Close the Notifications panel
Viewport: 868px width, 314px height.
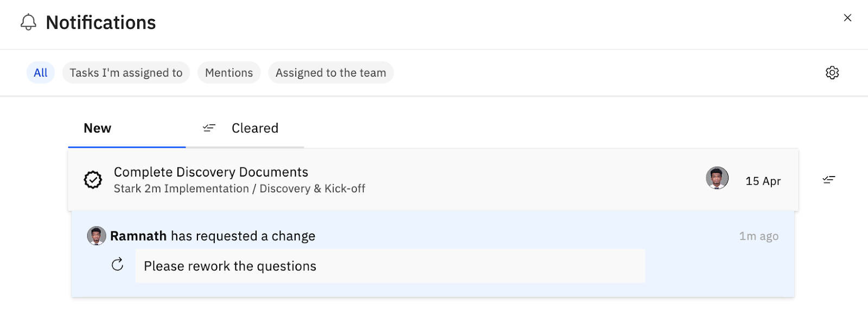coord(847,18)
